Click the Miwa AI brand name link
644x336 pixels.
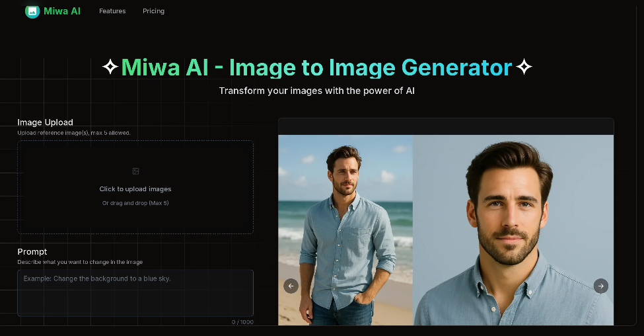pos(62,11)
